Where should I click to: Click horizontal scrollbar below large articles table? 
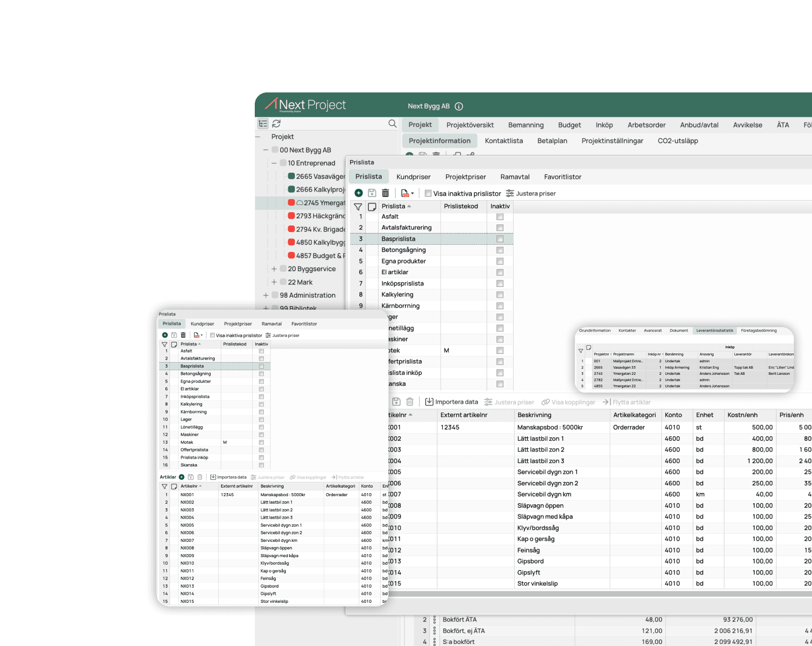point(600,594)
